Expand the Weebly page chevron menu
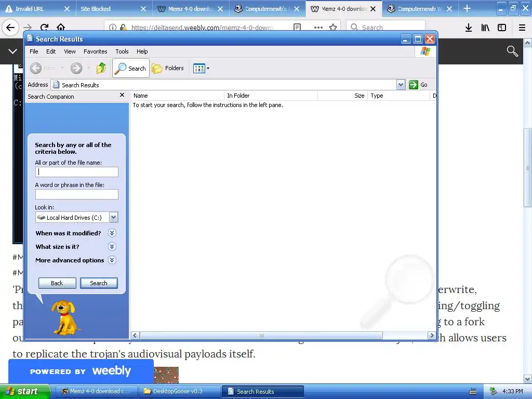Screen dimensions: 532x399 click(12, 51)
